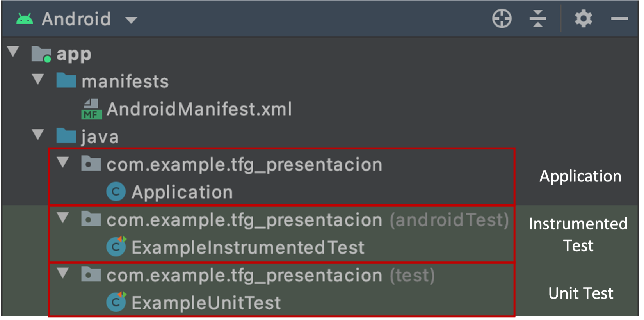Screen dimensions: 644x320
Task: Collapse the (test) package node
Action: point(63,273)
